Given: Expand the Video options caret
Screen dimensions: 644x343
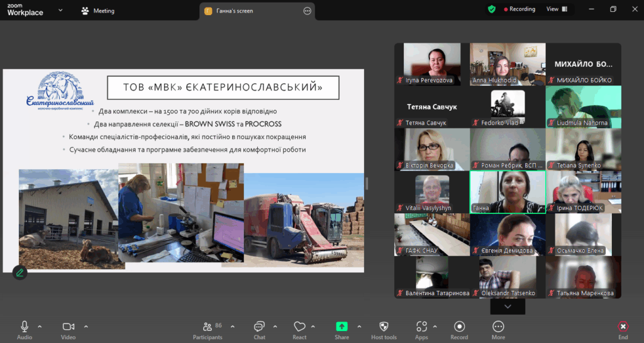Looking at the screenshot, I should click(x=86, y=326).
